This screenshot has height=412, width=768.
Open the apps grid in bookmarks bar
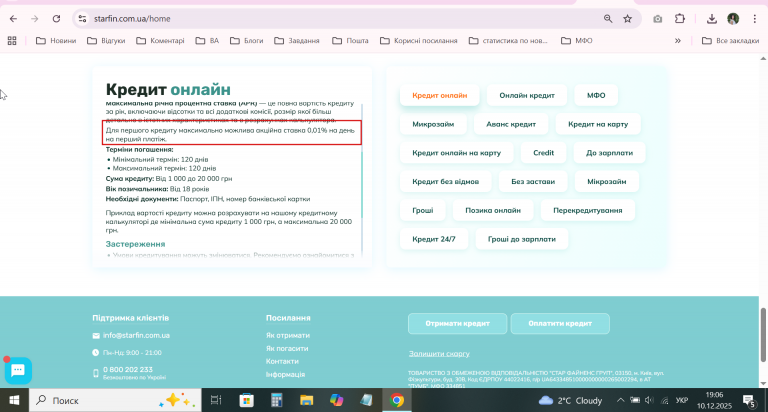[x=12, y=41]
